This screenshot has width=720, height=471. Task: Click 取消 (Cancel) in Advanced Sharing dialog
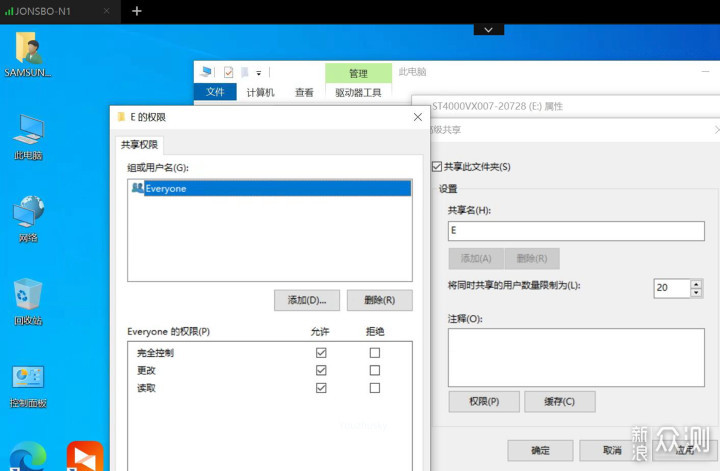[x=612, y=450]
